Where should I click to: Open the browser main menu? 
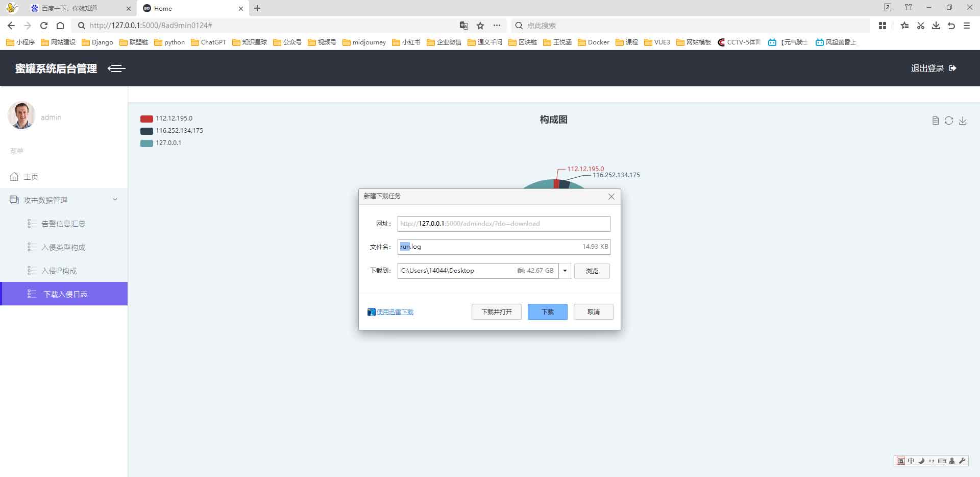[x=967, y=26]
